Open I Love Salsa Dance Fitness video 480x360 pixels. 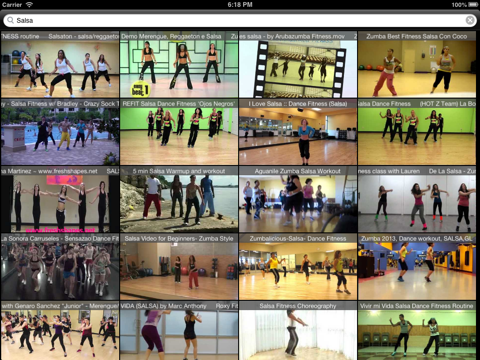298,132
